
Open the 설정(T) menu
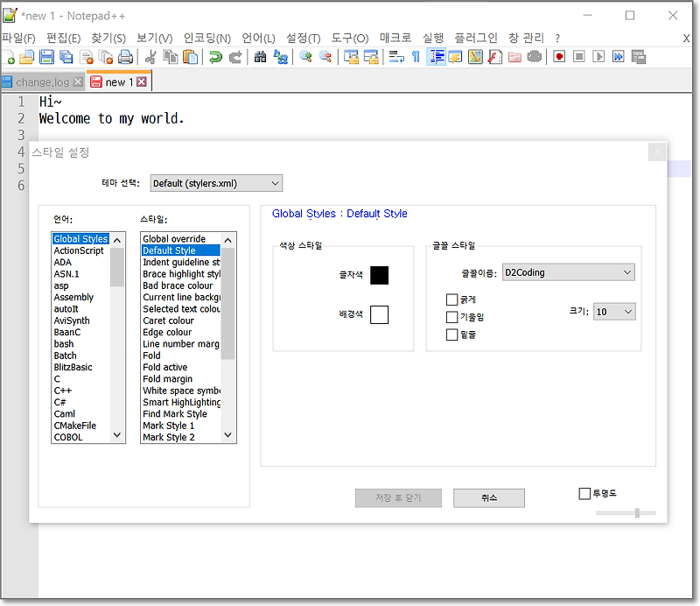[303, 38]
